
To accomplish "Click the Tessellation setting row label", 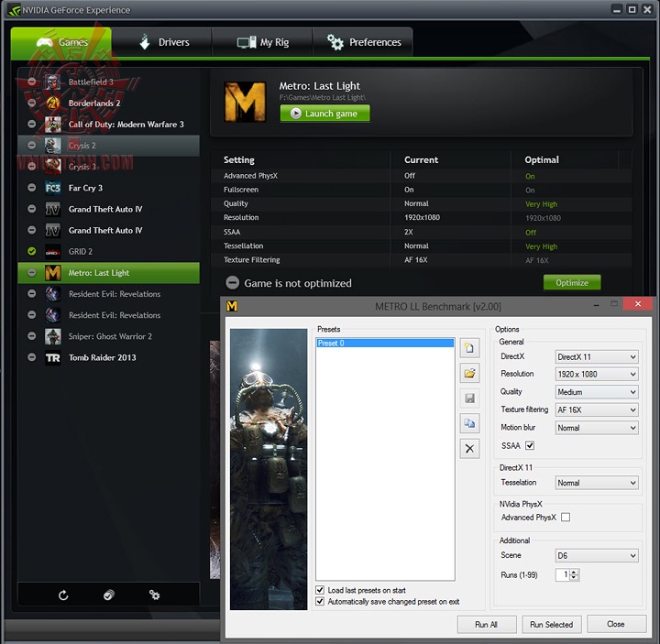I will [243, 246].
